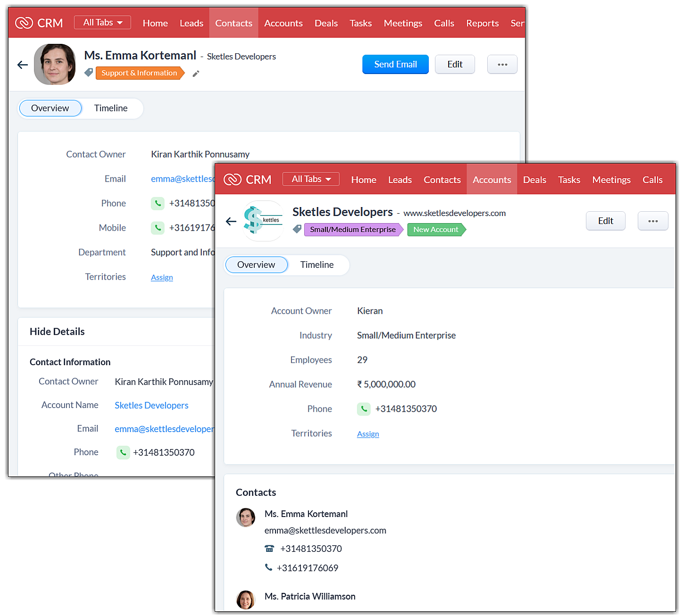Click the back arrow on Emma's contact page
The image size is (684, 616).
23,65
